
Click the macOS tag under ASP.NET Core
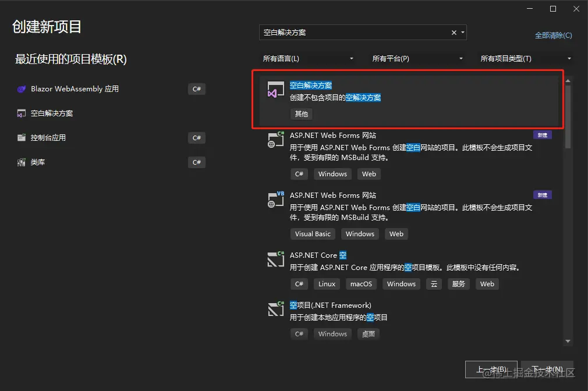pos(361,284)
